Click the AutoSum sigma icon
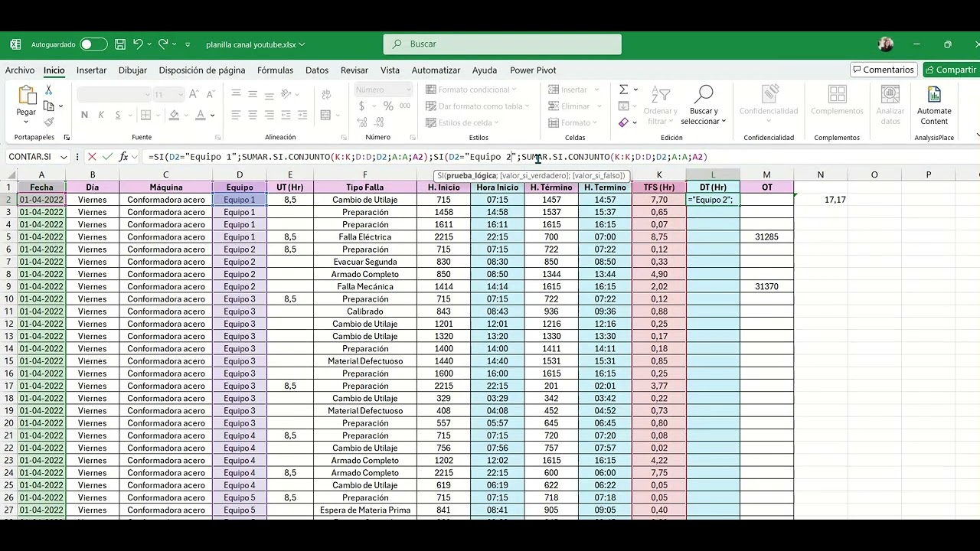980x551 pixels. [624, 90]
